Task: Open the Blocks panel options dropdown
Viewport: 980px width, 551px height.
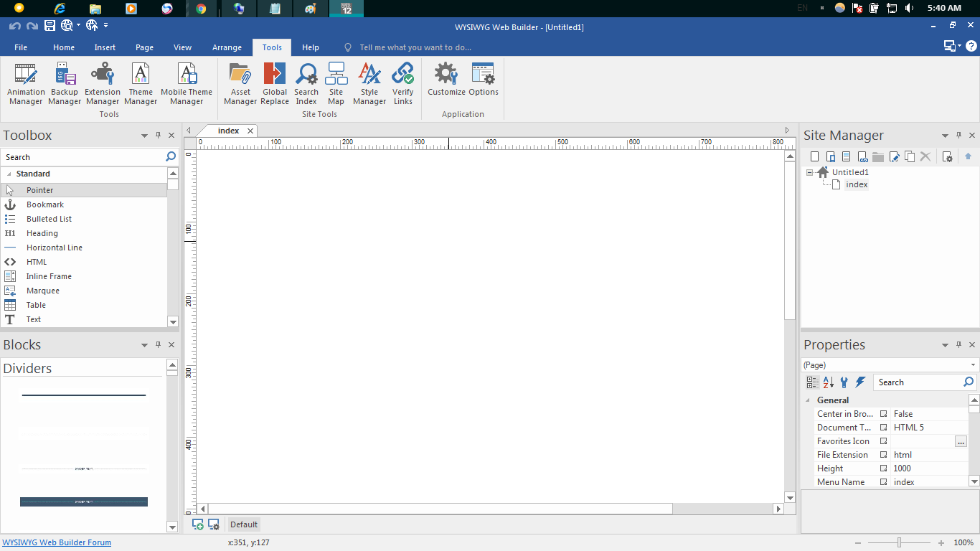Action: pos(144,345)
